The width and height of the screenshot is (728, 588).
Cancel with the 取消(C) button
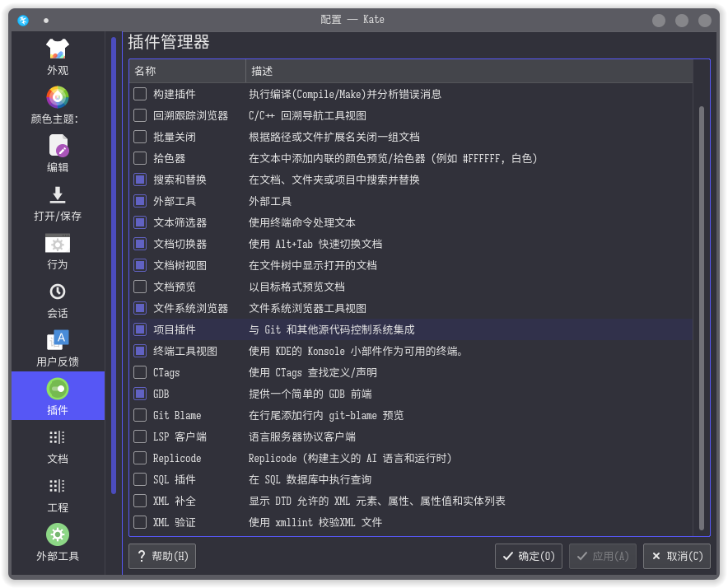(x=677, y=556)
